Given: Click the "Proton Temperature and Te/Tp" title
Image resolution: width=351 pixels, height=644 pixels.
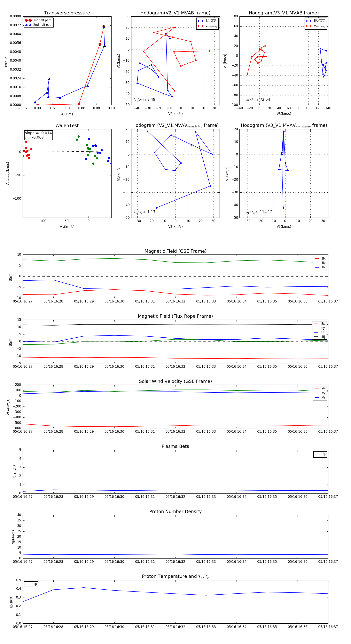Looking at the screenshot, I should pyautogui.click(x=175, y=576).
